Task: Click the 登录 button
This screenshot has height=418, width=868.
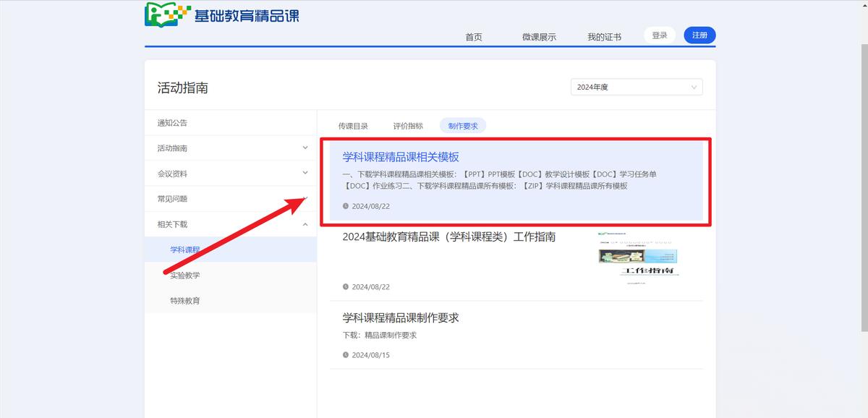Action: click(x=659, y=35)
